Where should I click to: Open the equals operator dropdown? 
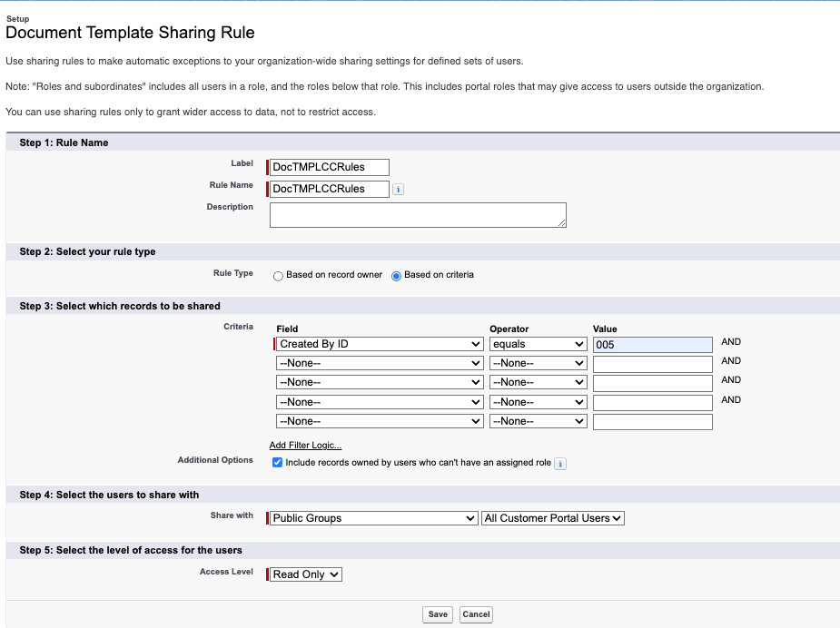tap(538, 343)
